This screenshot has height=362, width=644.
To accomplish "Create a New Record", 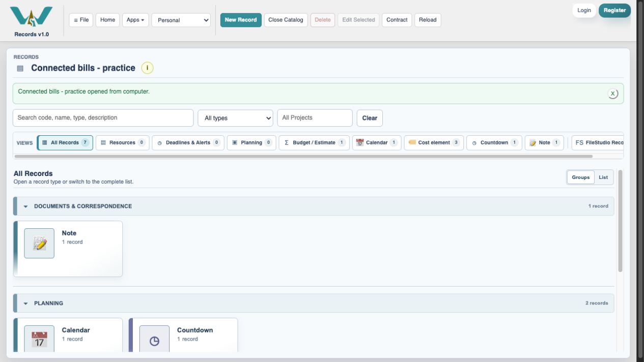I will [241, 20].
